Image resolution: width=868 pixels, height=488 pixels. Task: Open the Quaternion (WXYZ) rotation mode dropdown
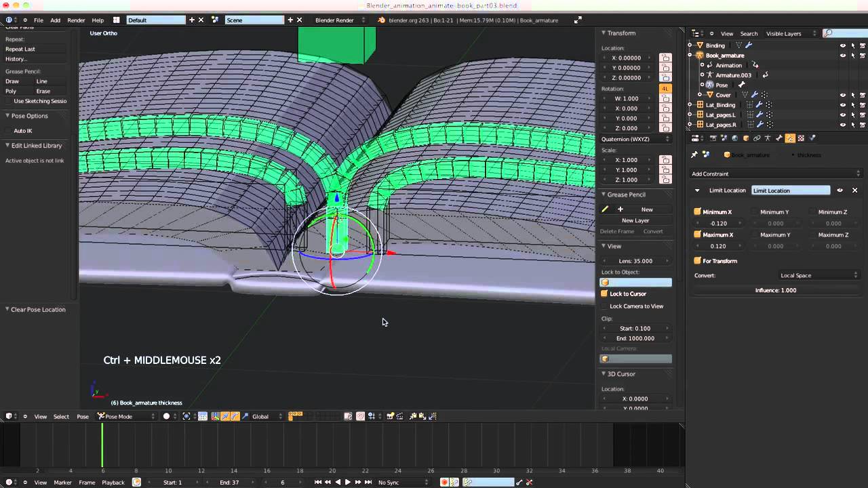point(635,139)
